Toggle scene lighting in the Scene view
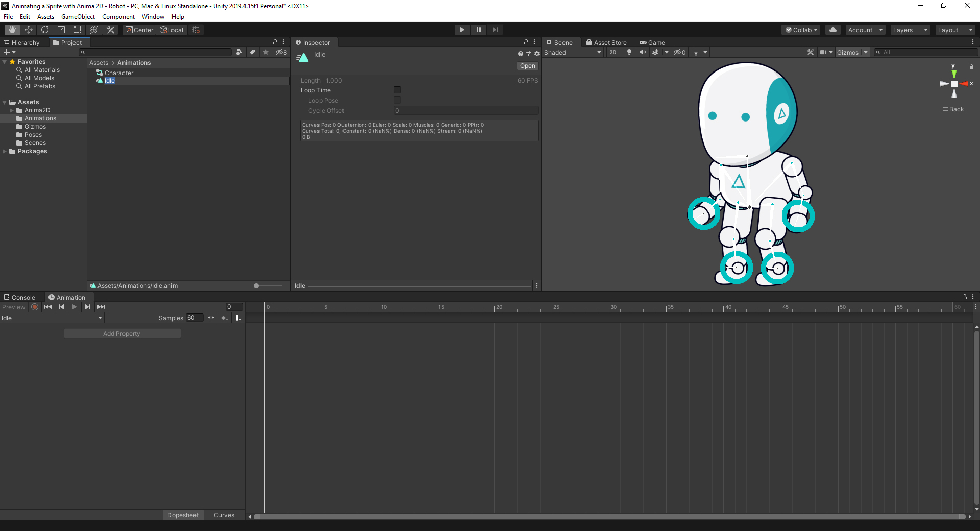Screen dimensions: 980x531 629,52
